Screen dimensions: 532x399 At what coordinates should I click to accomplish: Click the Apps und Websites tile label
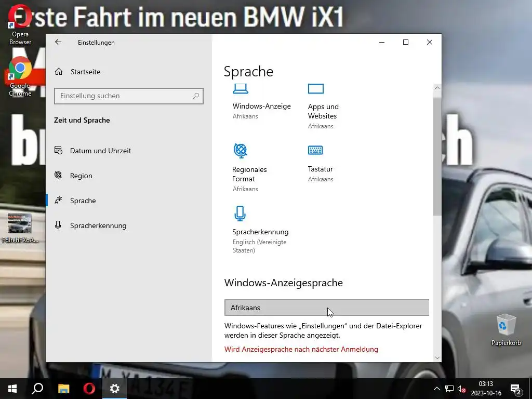[x=323, y=111]
